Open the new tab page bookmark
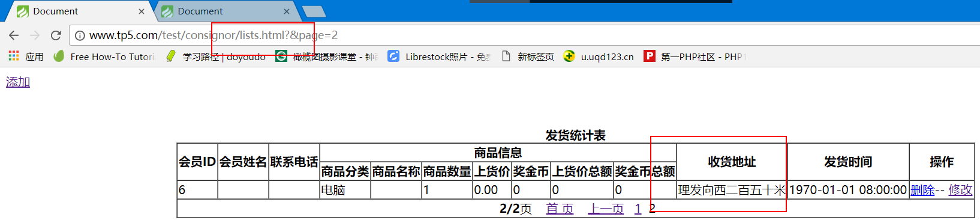 pyautogui.click(x=528, y=57)
